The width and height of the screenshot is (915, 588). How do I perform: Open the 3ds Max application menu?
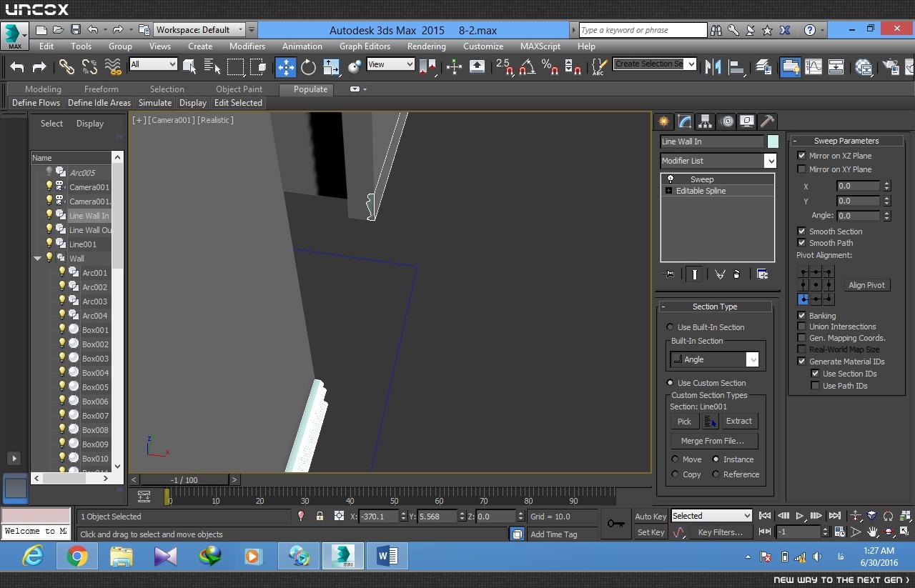click(14, 36)
